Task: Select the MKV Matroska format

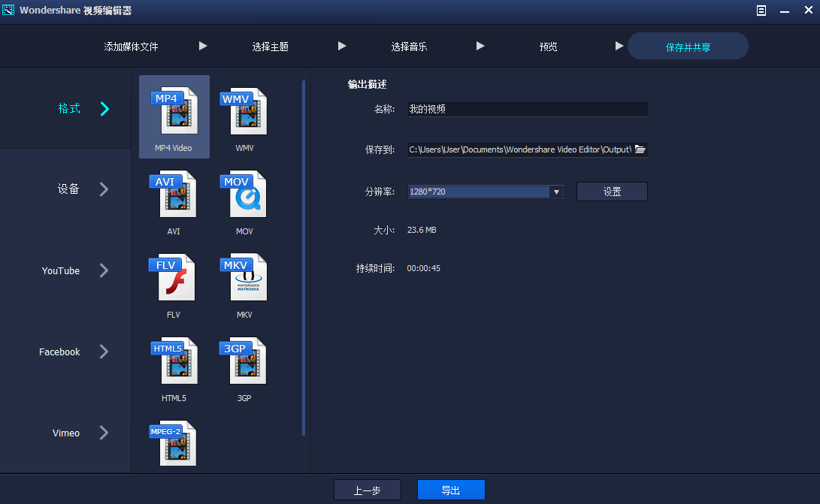Action: point(244,277)
